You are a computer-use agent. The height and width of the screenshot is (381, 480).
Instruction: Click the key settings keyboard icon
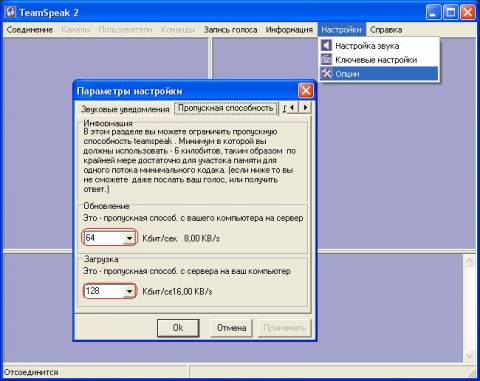tap(326, 60)
